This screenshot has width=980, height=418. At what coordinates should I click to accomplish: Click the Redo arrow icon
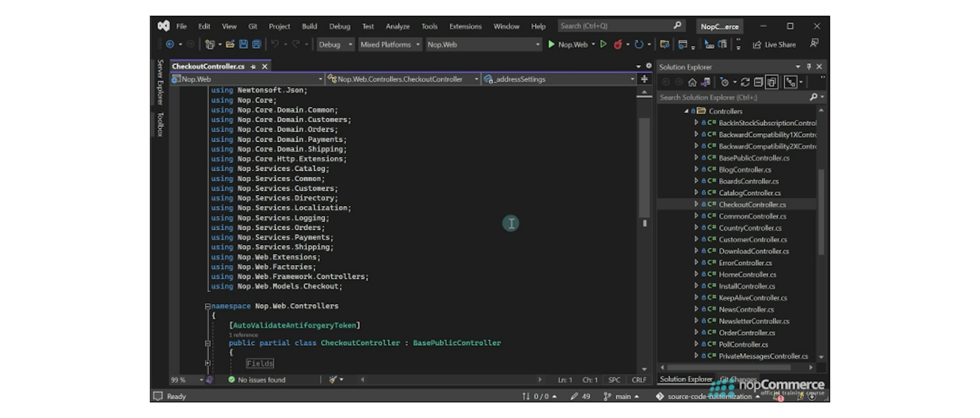(x=296, y=44)
